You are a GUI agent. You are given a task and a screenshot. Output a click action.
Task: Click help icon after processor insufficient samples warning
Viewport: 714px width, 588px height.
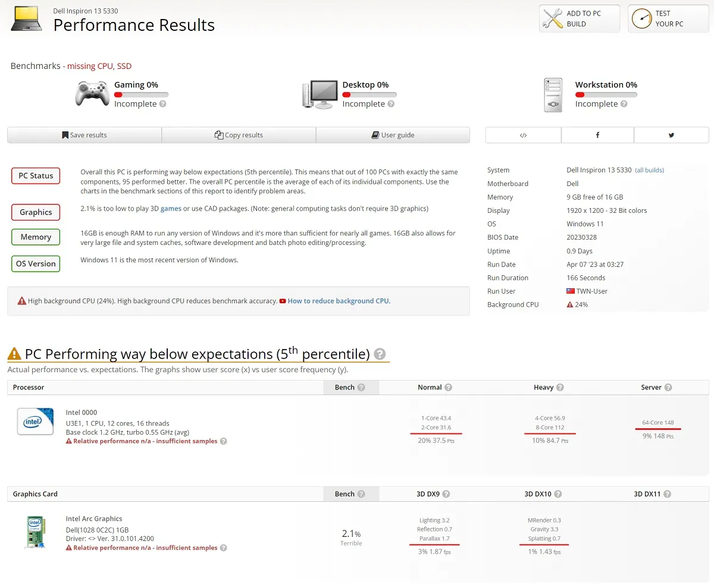coord(224,441)
